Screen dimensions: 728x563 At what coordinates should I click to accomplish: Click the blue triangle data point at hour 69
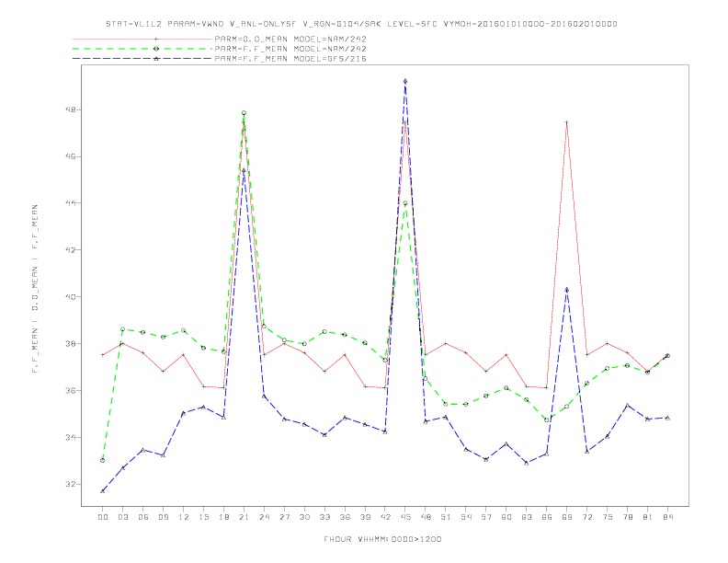click(567, 290)
